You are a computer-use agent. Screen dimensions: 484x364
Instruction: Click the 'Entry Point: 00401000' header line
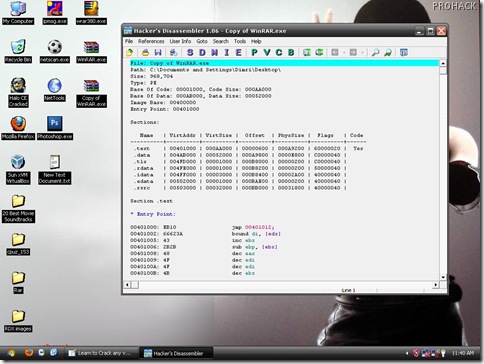tap(165, 109)
